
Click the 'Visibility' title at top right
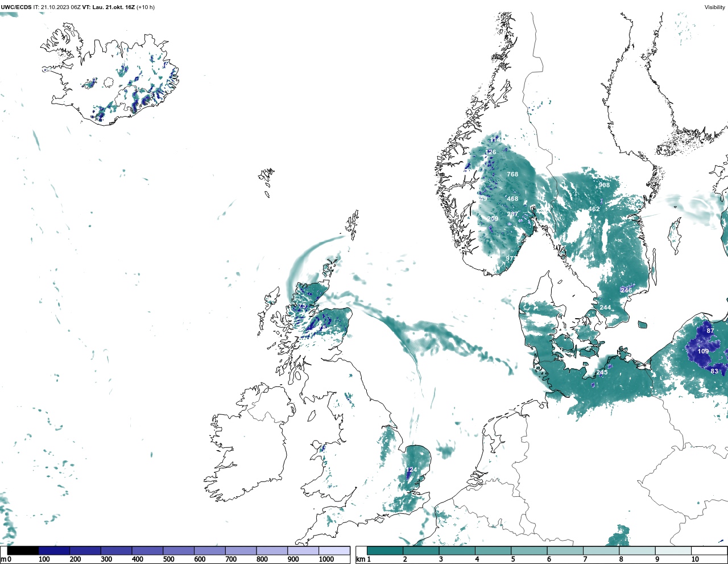pos(714,7)
